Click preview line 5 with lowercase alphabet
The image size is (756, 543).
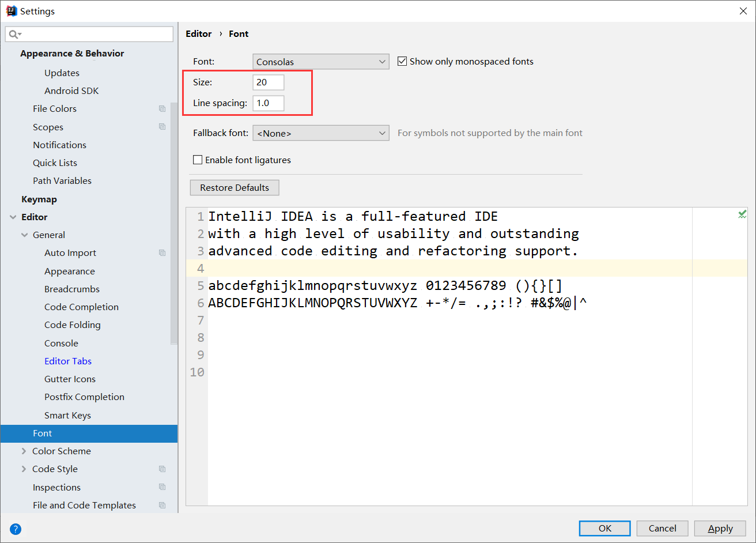pos(385,285)
